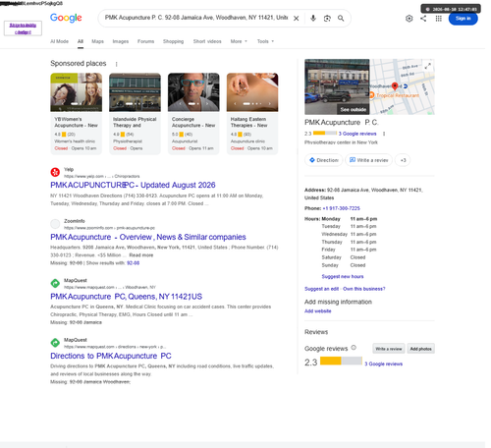Viewport: 491px width, 448px height.
Task: Show results with 92-08 link
Action: click(133, 263)
